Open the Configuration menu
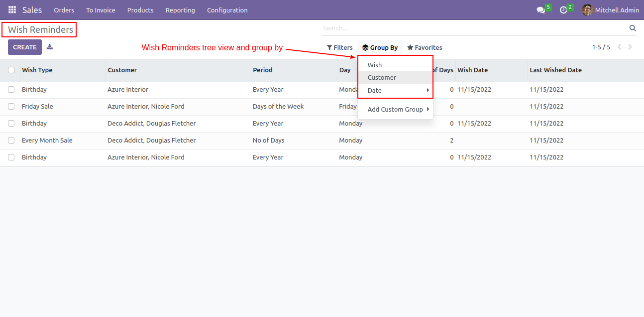 point(227,10)
